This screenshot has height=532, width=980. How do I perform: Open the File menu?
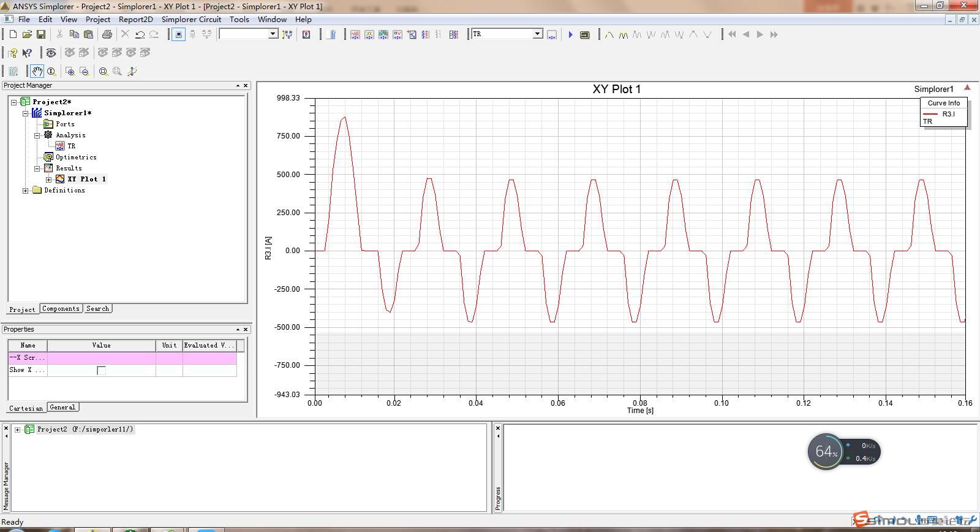pyautogui.click(x=24, y=19)
